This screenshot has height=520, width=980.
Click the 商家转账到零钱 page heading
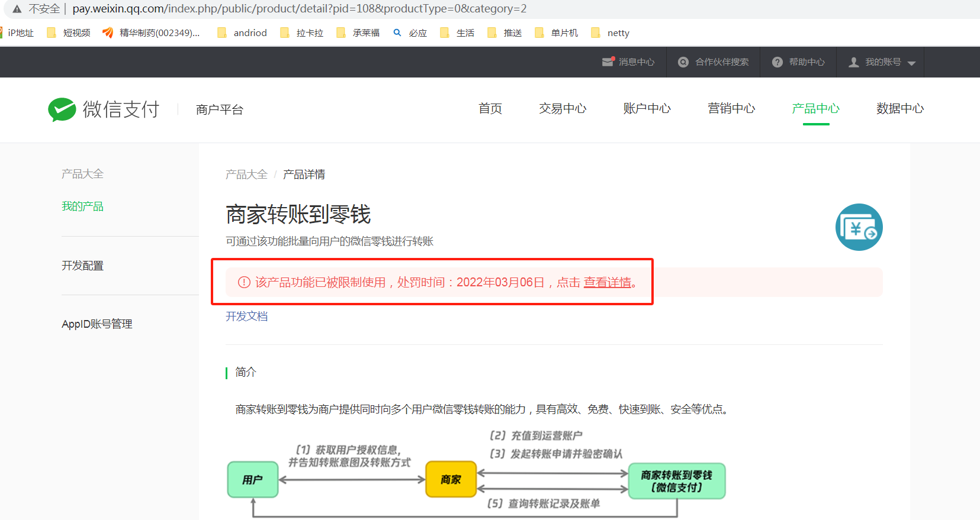coord(298,214)
